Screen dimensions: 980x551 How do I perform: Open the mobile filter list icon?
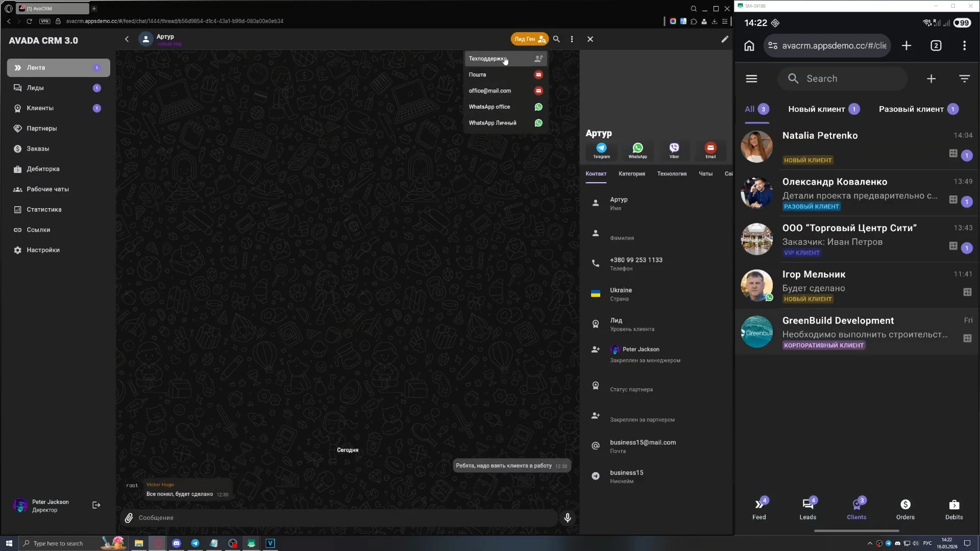pos(964,79)
